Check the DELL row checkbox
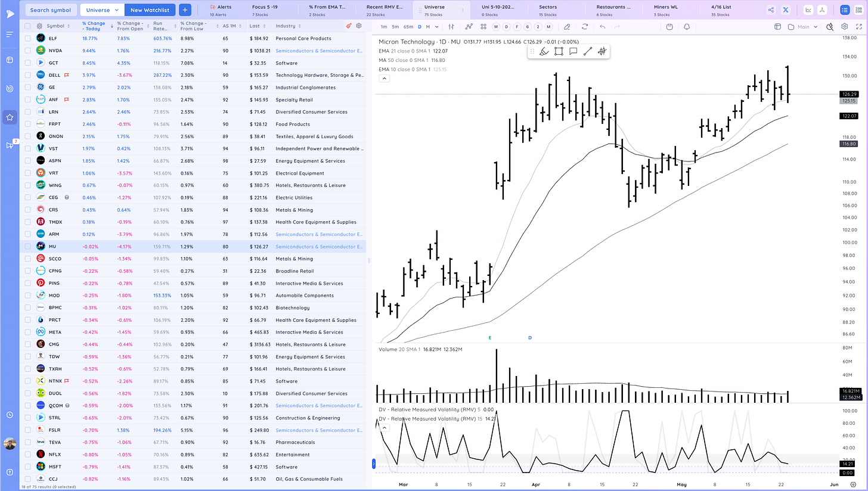868x491 pixels. (27, 75)
